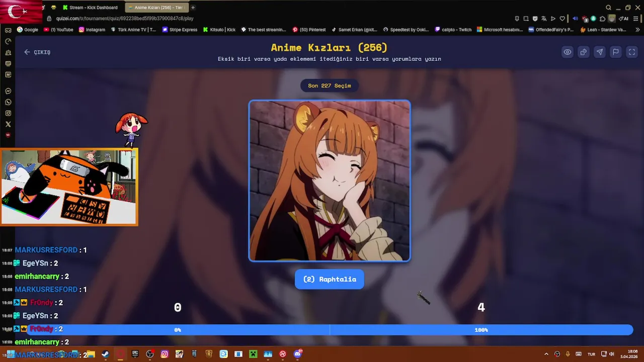This screenshot has height=362, width=644.
Task: Open the Speedtest by Ookla bookmark
Action: coord(406,30)
